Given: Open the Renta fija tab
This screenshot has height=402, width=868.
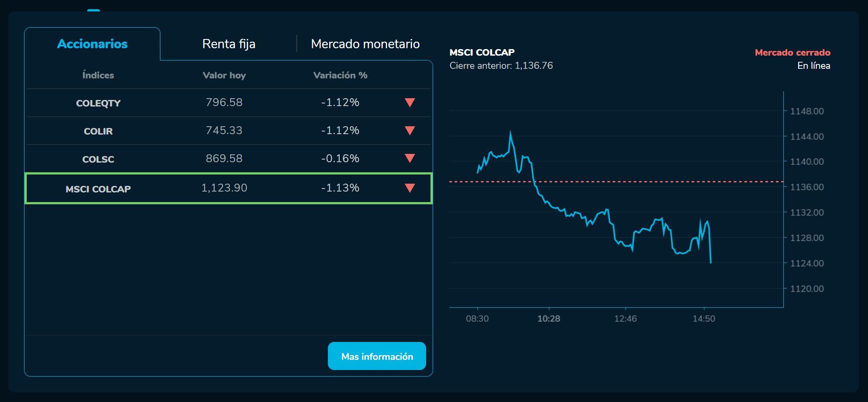Looking at the screenshot, I should 228,44.
